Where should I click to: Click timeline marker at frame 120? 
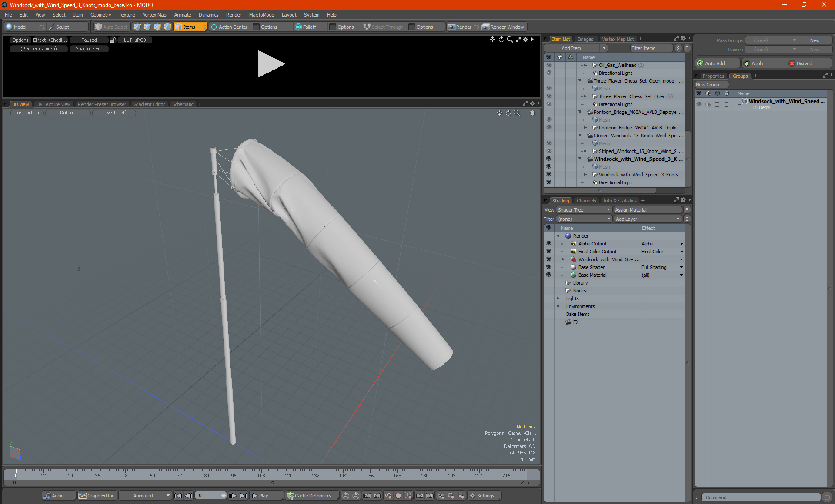[x=288, y=476]
